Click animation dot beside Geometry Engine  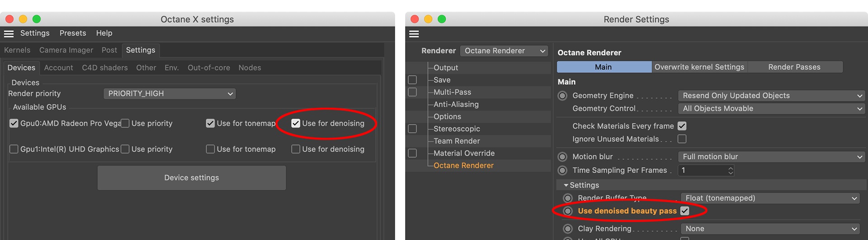tap(562, 96)
